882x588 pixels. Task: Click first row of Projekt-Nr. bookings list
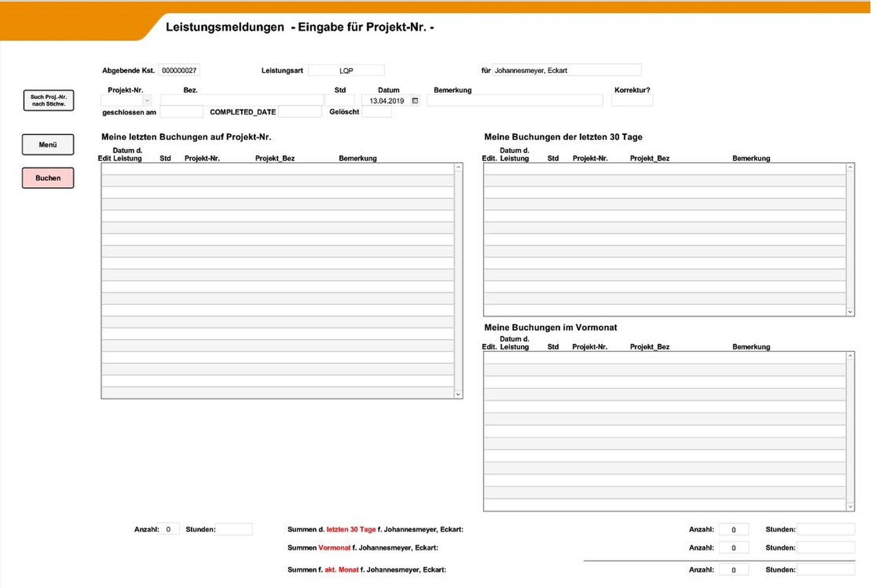278,169
